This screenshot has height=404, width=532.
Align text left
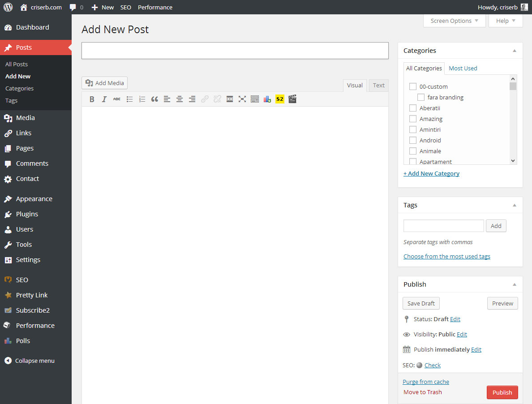click(167, 99)
